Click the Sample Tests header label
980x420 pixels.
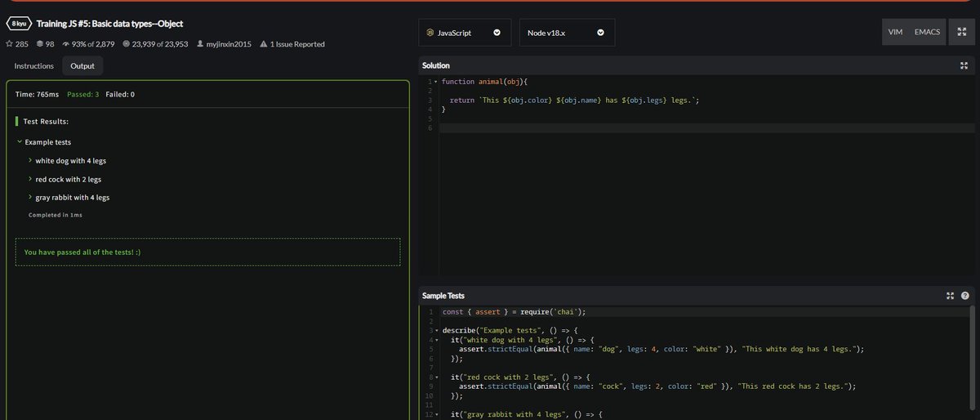443,296
